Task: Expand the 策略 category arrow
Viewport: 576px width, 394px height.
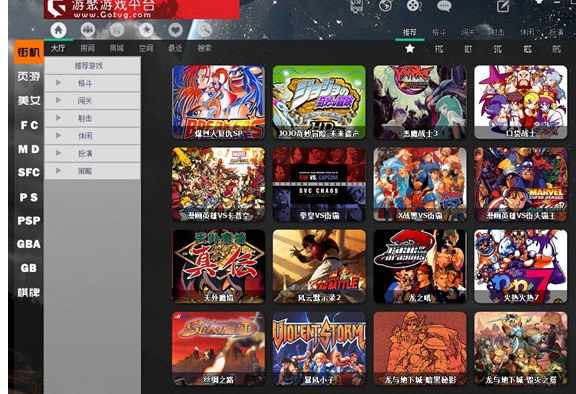Action: click(x=59, y=170)
